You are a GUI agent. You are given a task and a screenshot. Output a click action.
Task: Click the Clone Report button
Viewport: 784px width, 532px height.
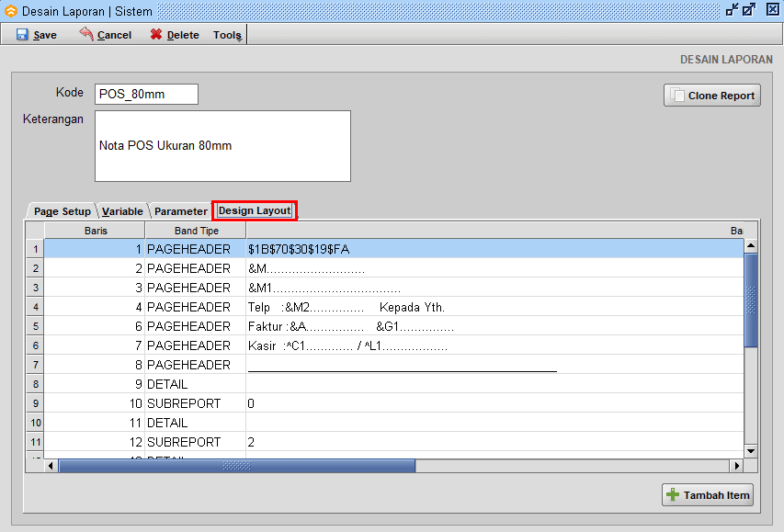[x=712, y=95]
